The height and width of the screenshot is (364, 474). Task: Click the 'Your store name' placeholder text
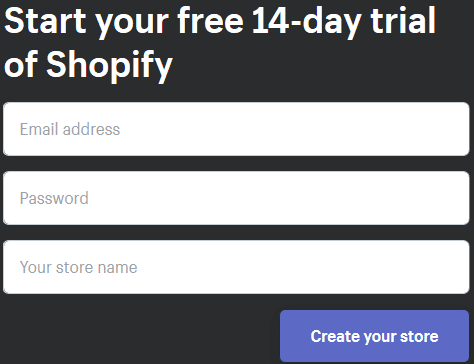[x=79, y=267]
